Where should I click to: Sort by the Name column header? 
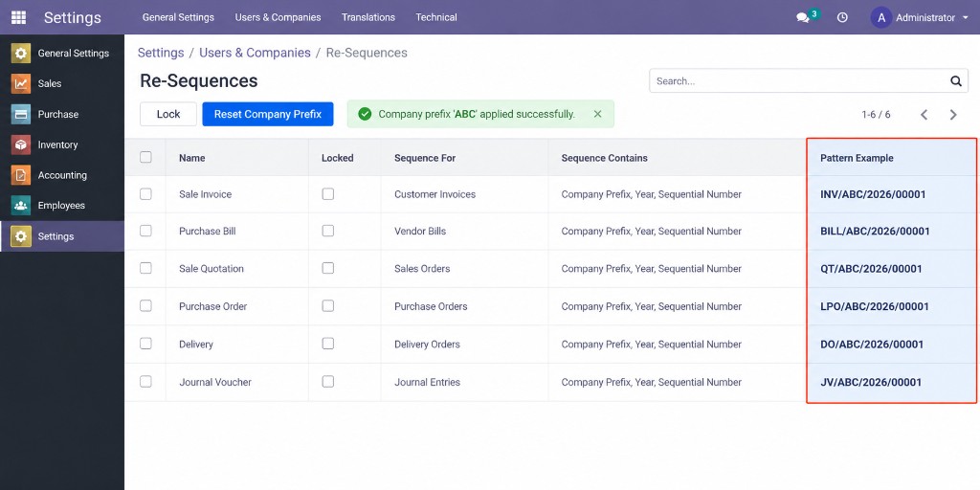pos(191,158)
